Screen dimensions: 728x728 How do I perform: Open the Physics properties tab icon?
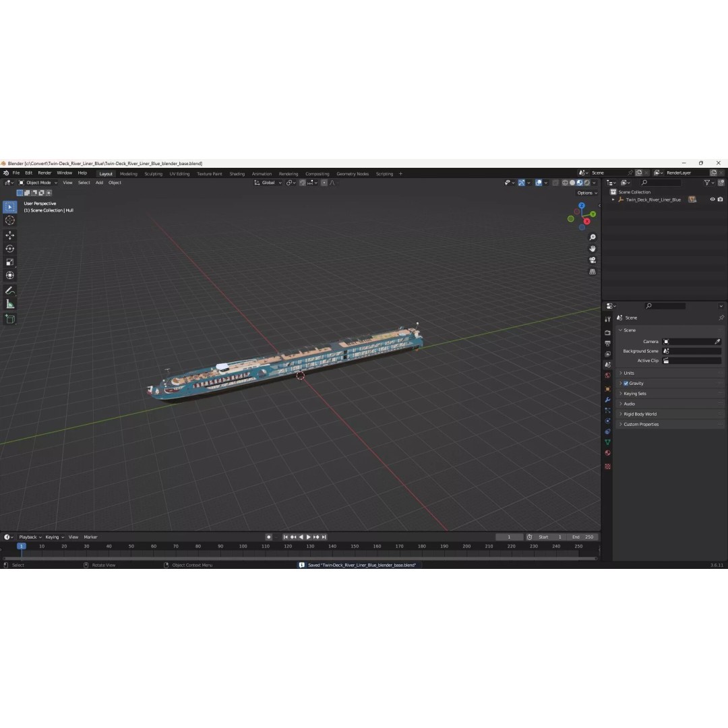[608, 421]
